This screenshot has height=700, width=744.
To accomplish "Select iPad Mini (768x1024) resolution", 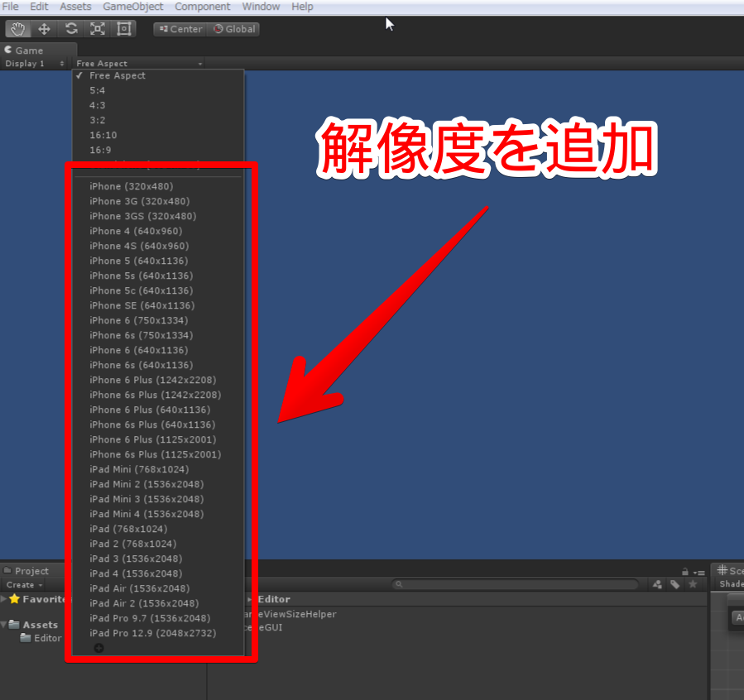I will pyautogui.click(x=158, y=469).
